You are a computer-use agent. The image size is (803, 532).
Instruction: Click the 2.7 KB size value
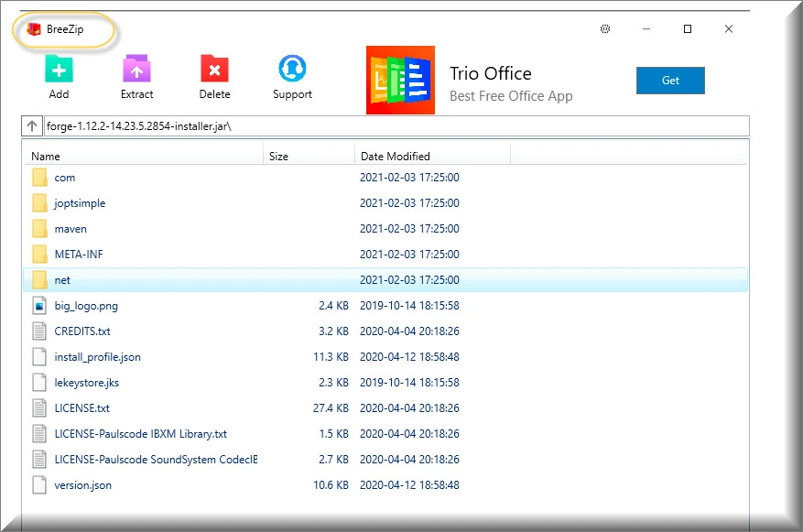[x=334, y=460]
